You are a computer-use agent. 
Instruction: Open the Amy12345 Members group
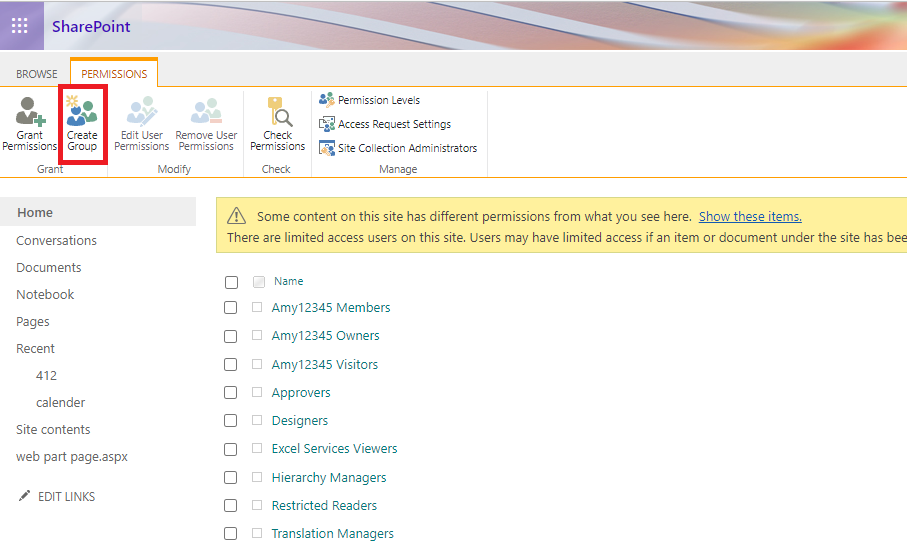(x=331, y=307)
